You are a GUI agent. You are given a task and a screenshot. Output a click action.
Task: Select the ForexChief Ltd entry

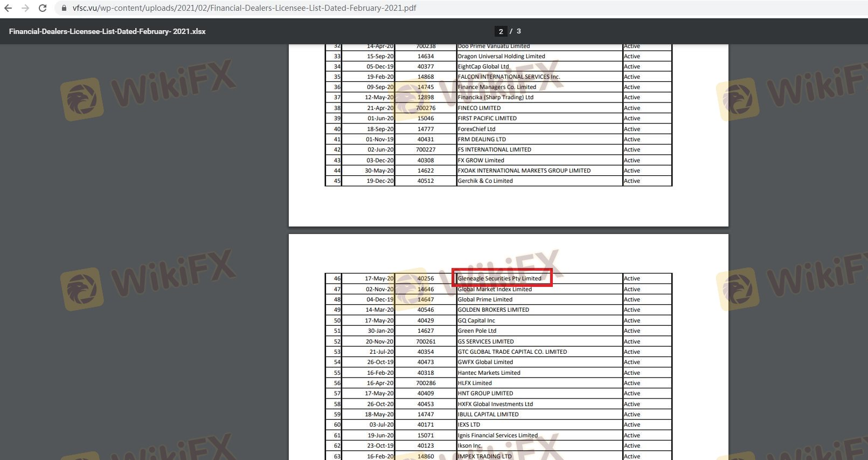tap(476, 129)
